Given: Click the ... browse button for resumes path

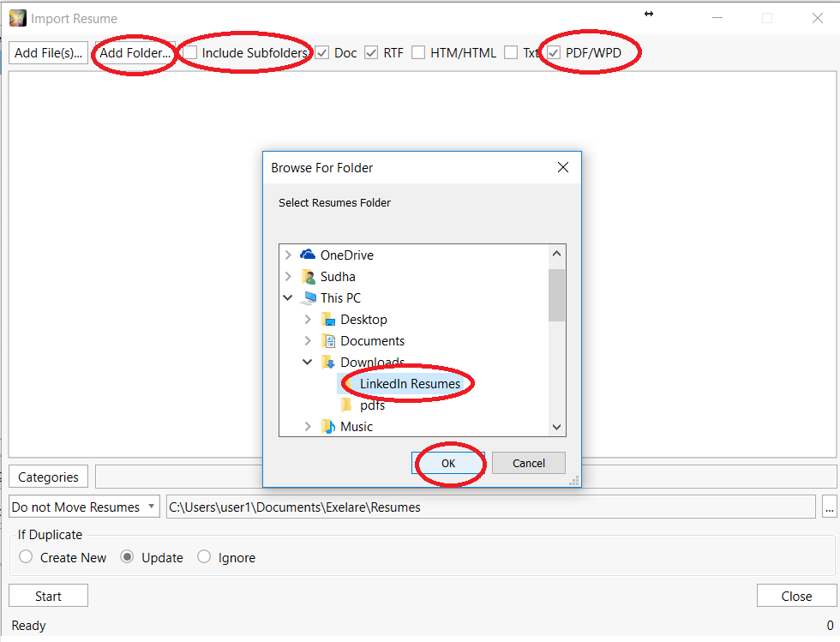Looking at the screenshot, I should pyautogui.click(x=830, y=507).
